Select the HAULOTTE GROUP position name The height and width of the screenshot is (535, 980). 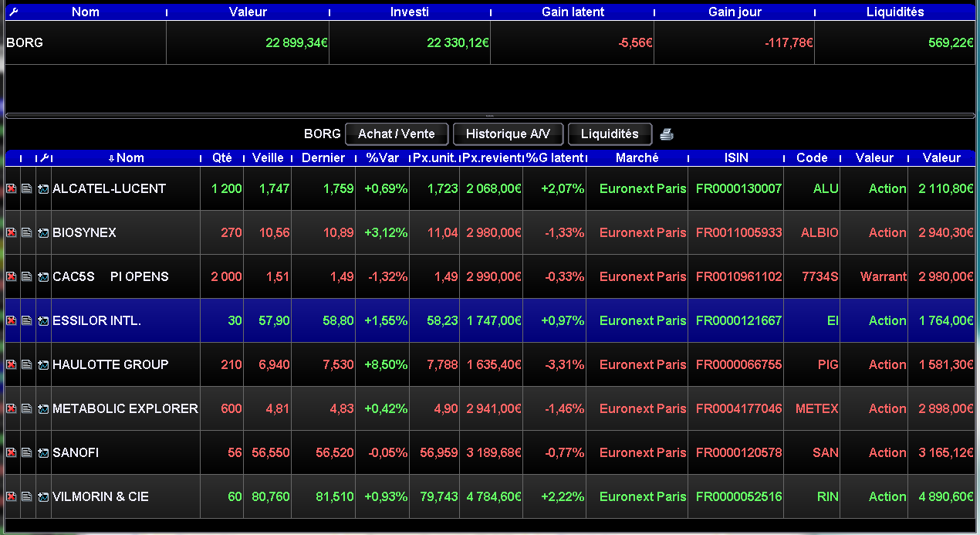(110, 364)
